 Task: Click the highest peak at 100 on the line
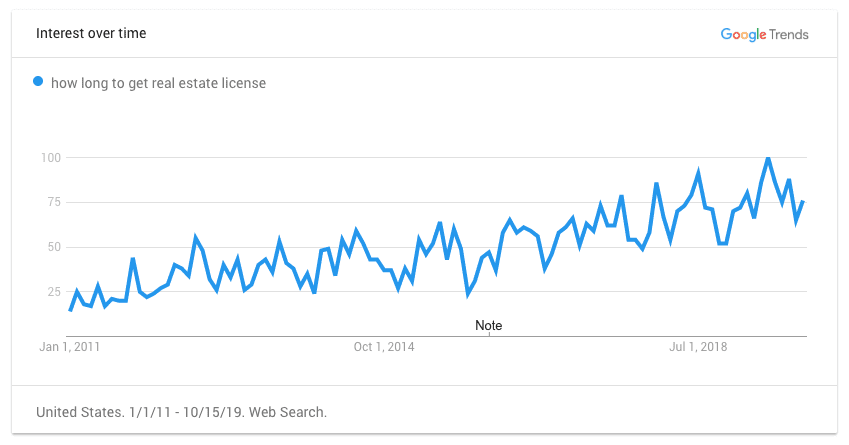click(x=768, y=158)
